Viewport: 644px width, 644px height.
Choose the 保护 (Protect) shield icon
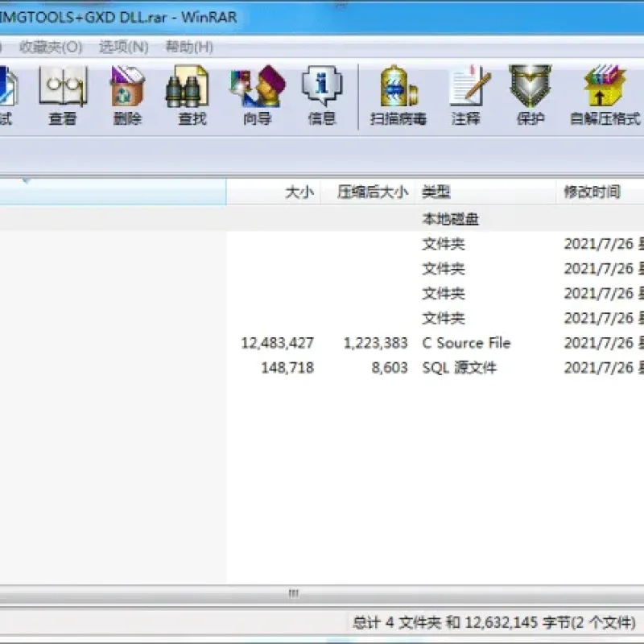[x=530, y=96]
